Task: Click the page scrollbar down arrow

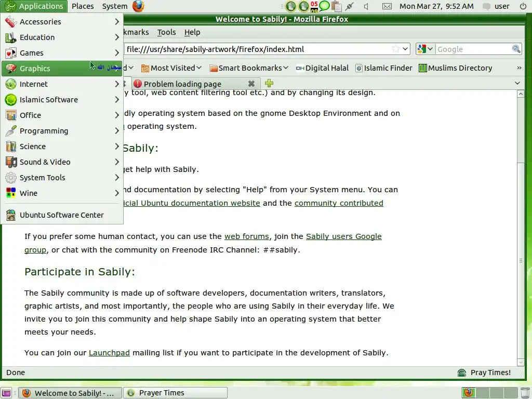Action: pos(521,362)
